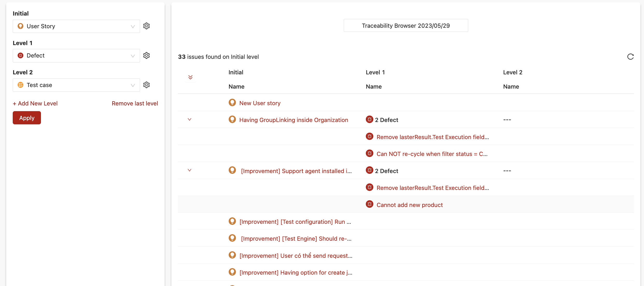
Task: Click the New User story lightbulb icon
Action: click(232, 103)
